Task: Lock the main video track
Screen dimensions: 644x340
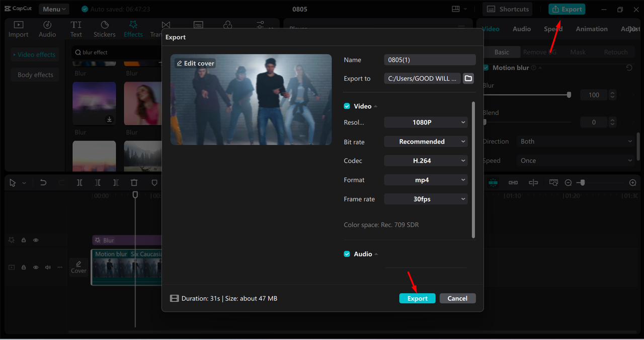Action: pyautogui.click(x=24, y=267)
